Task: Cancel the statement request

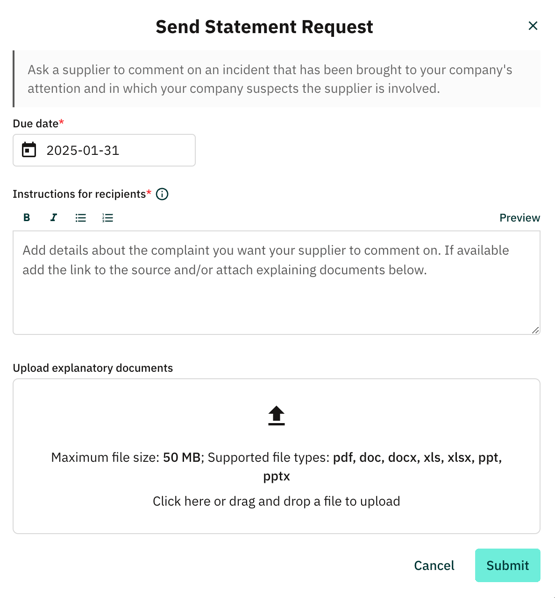Action: tap(434, 565)
